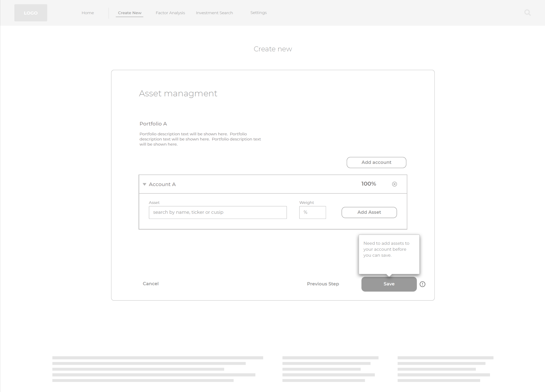Click the Account A header title
The height and width of the screenshot is (392, 545).
162,184
